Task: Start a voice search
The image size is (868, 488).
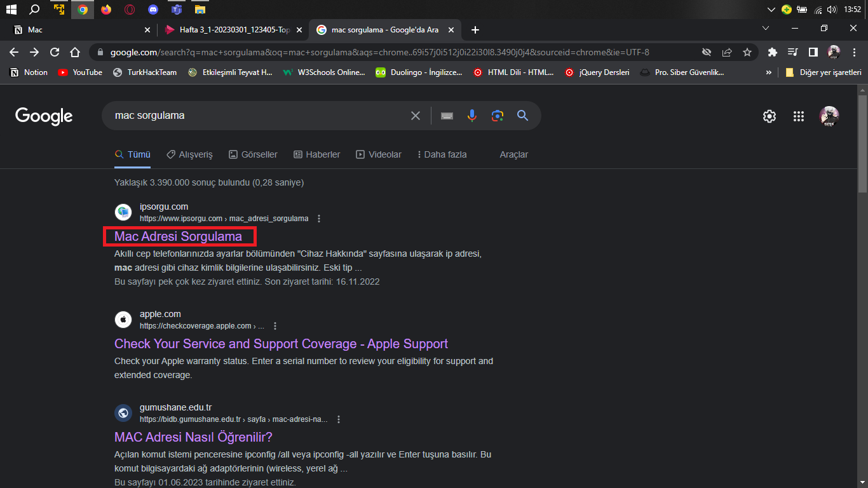Action: [471, 116]
